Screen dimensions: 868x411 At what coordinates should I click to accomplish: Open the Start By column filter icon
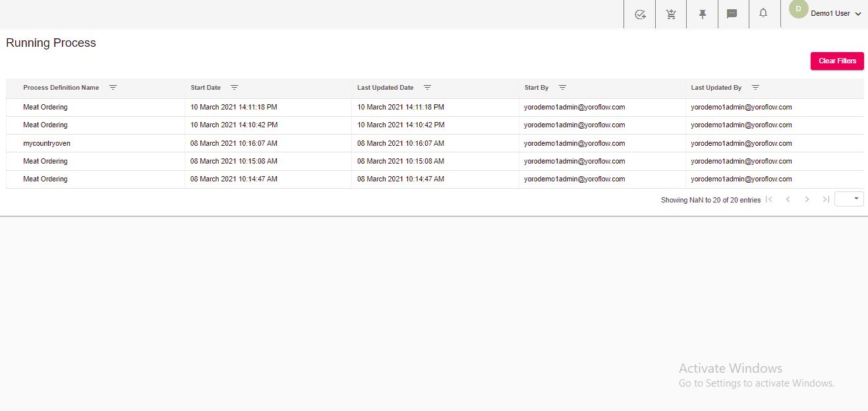(563, 86)
